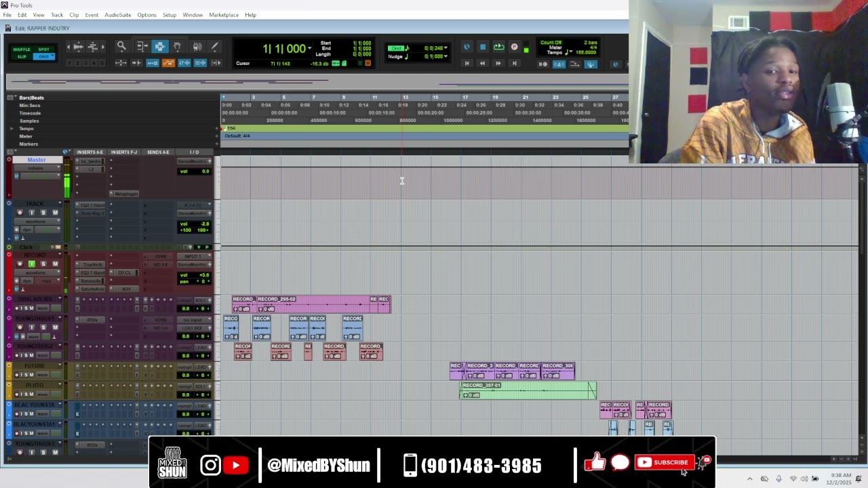Open the Setup menu
Viewport: 868px width, 488px height.
point(170,15)
